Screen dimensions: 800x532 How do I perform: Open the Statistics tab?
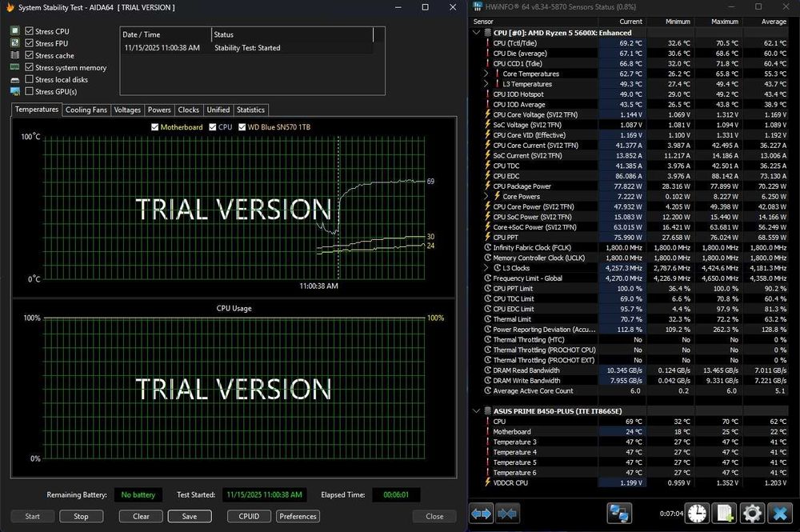tap(250, 110)
